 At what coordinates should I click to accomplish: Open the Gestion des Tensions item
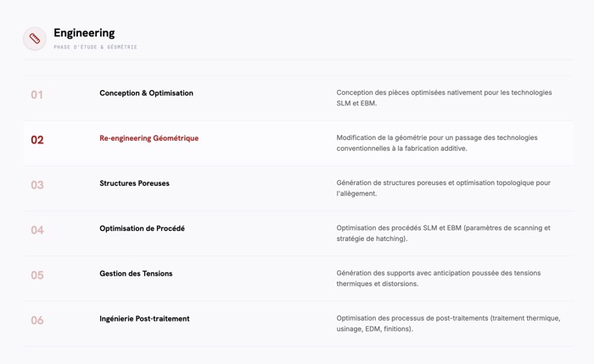point(136,273)
